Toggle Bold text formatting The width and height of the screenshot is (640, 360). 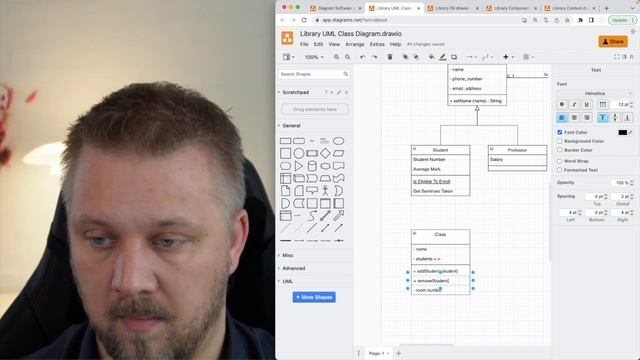click(x=562, y=104)
